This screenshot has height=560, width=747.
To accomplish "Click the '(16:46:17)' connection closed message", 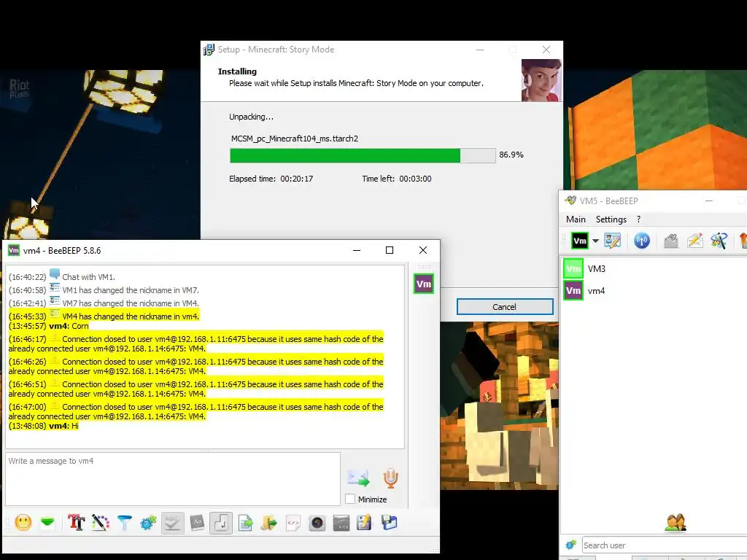I will point(196,344).
